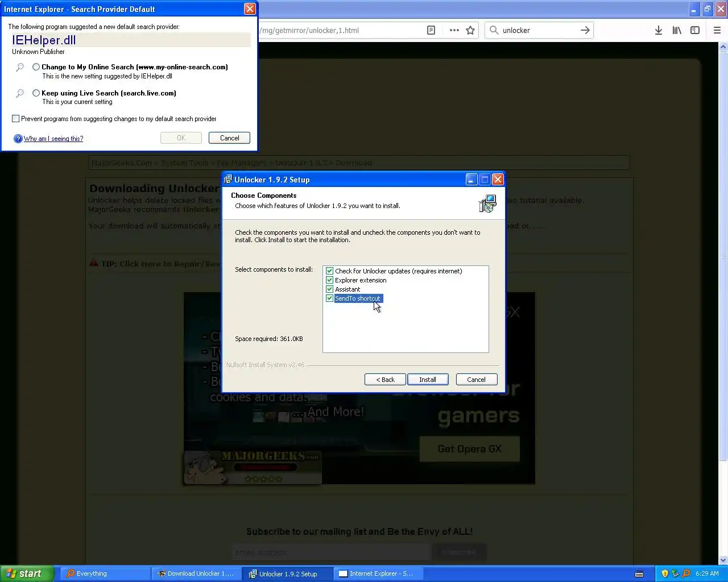The height and width of the screenshot is (582, 728).
Task: Restore the browser window size
Action: (707, 9)
